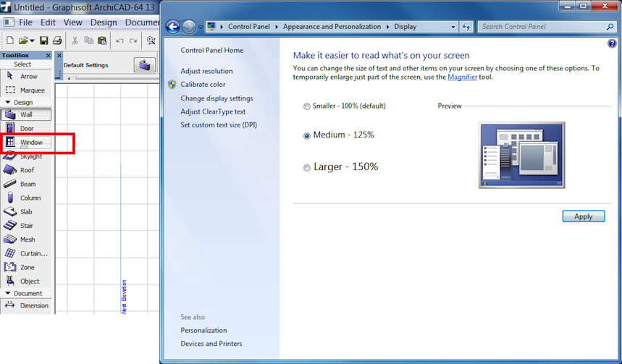
Task: Collapse the Document section in ToolBox
Action: click(x=7, y=293)
